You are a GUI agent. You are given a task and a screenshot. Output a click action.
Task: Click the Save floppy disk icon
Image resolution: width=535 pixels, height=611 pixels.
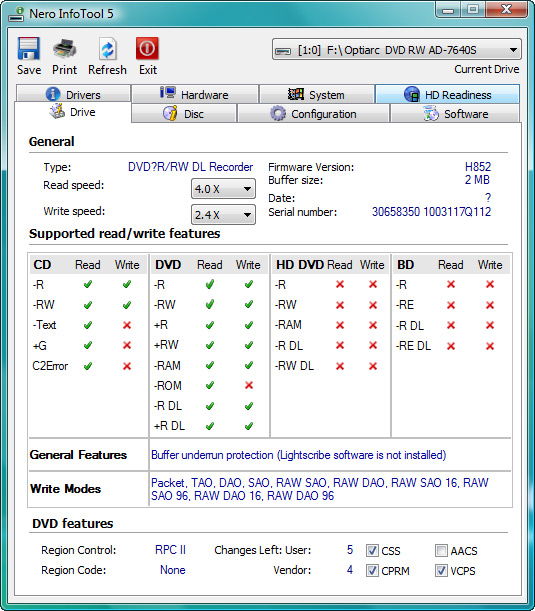pyautogui.click(x=28, y=48)
